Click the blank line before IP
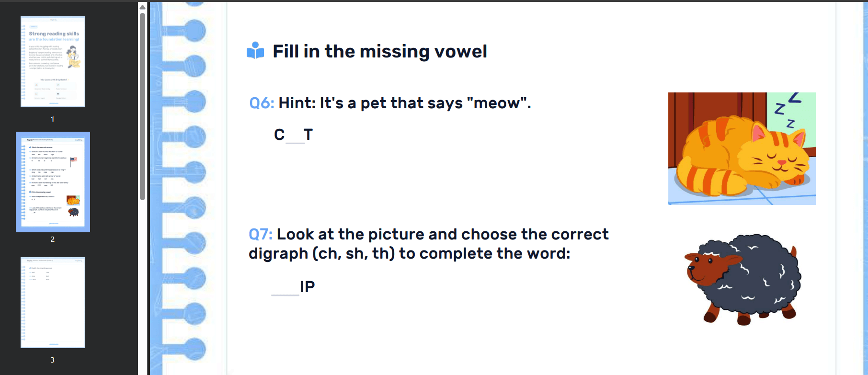Image resolution: width=868 pixels, height=375 pixels. [x=285, y=289]
